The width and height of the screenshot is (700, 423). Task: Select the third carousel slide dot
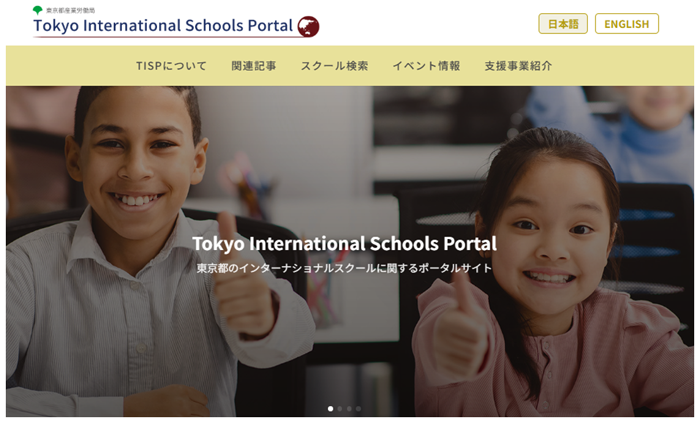[x=349, y=409]
